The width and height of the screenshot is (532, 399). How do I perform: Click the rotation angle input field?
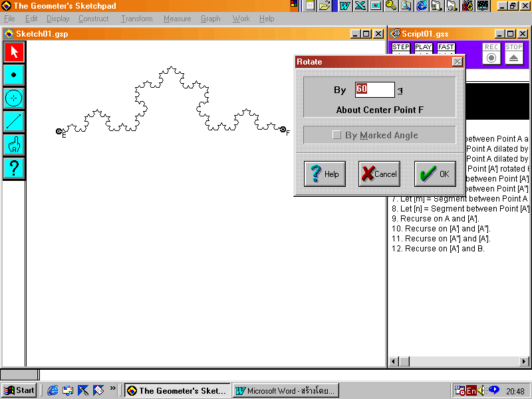coord(375,90)
